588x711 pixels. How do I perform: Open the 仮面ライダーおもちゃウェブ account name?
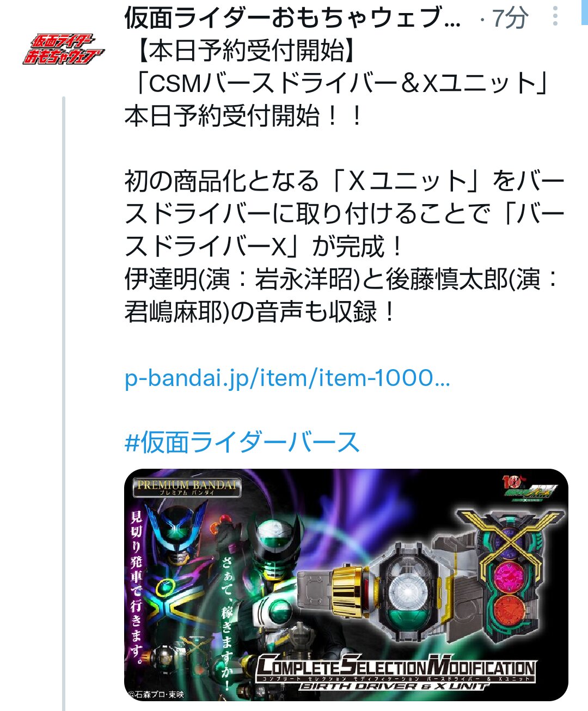[x=292, y=17]
